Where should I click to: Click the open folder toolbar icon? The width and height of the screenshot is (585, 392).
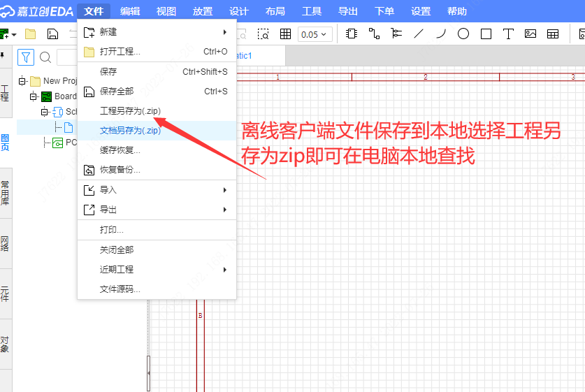pos(30,34)
